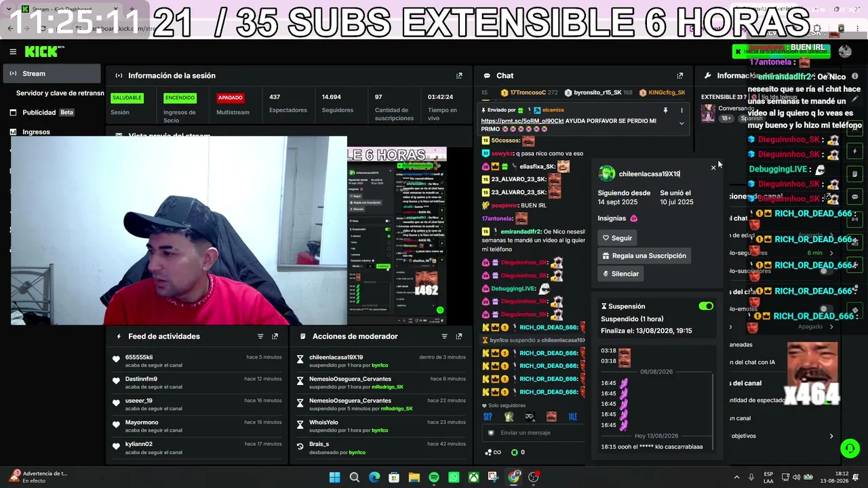Pop out the Feed de actividades panel
Screen dimensions: 868x488
pyautogui.click(x=275, y=336)
